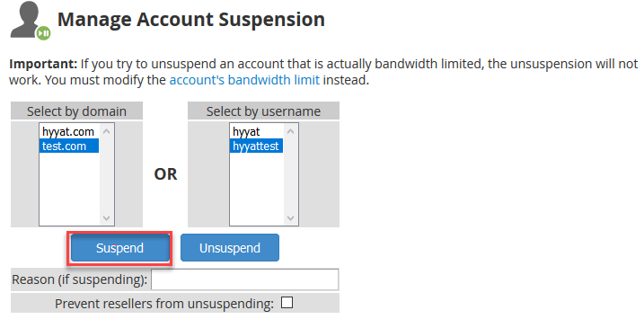Click the Select by domain header

point(77,111)
